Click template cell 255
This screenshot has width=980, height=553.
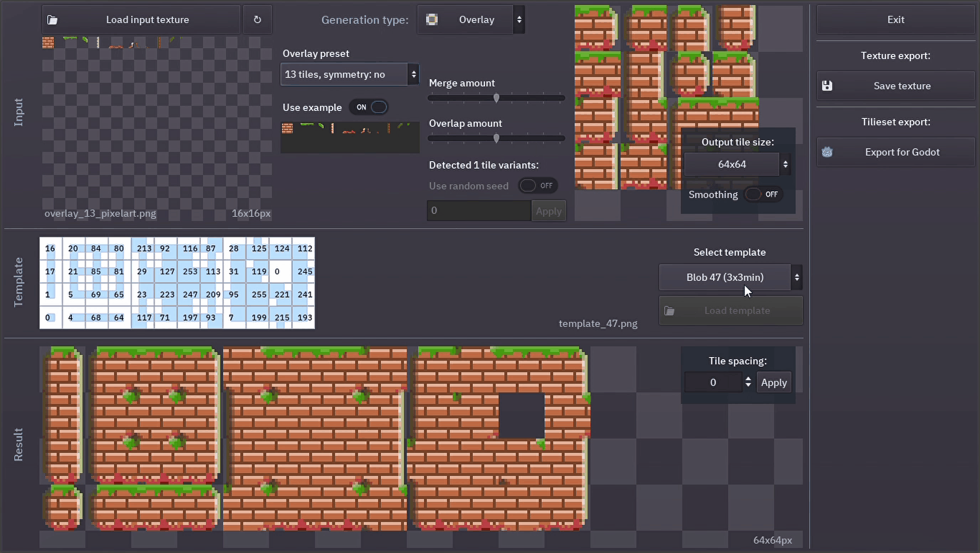pyautogui.click(x=259, y=294)
